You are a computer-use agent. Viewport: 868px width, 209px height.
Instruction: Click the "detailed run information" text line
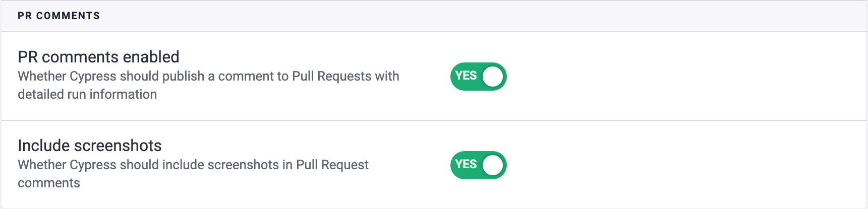(x=87, y=94)
